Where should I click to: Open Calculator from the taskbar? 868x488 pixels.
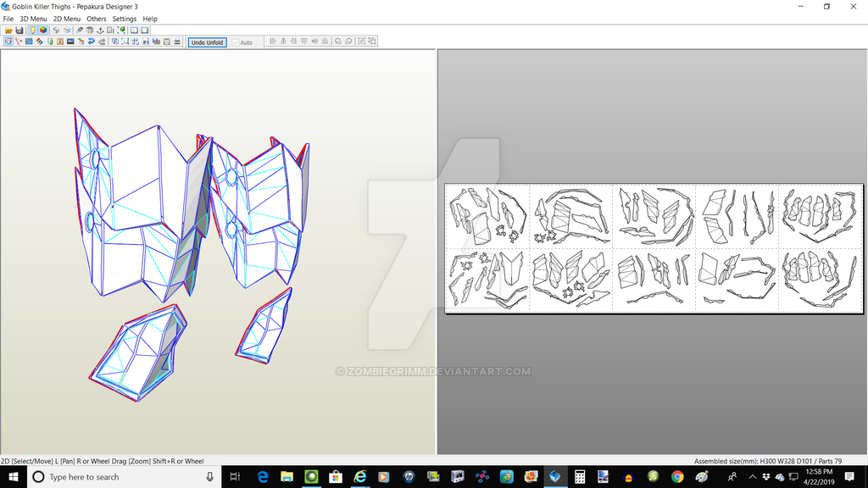pyautogui.click(x=580, y=476)
